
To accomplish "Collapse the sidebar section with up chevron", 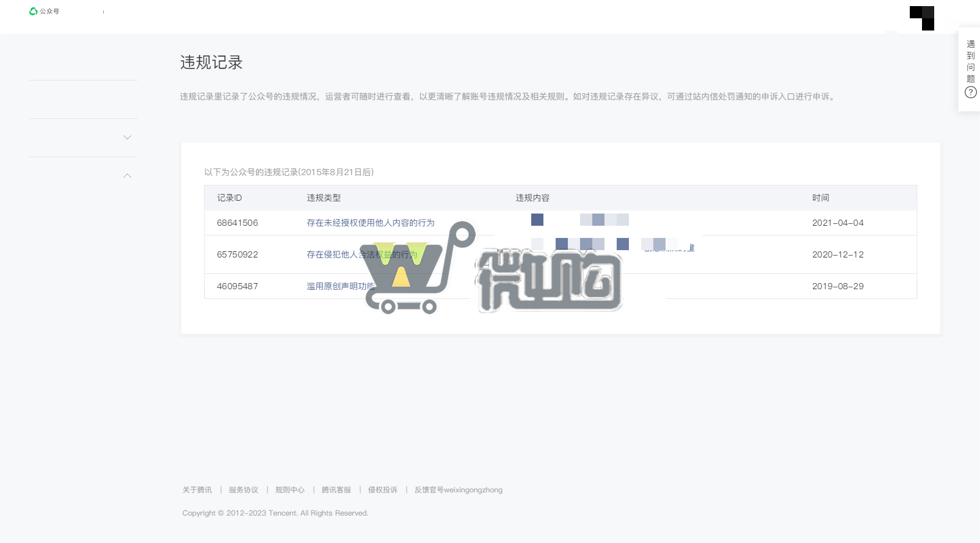I will point(127,176).
